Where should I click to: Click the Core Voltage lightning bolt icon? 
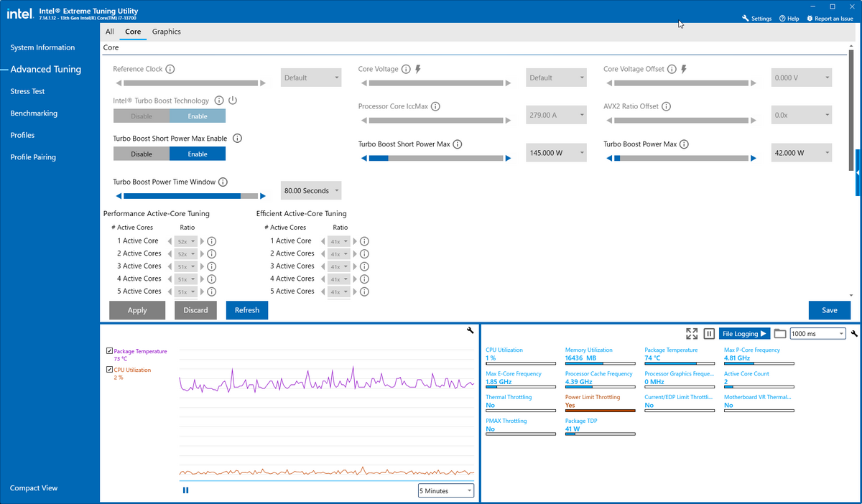tap(418, 70)
